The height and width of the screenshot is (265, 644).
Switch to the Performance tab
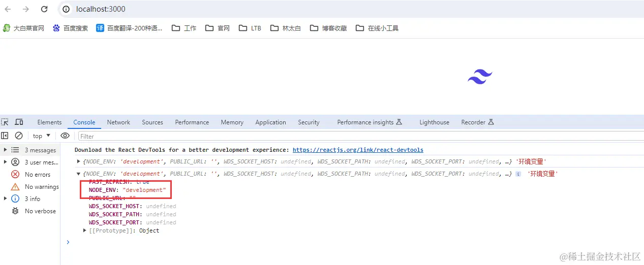(192, 122)
